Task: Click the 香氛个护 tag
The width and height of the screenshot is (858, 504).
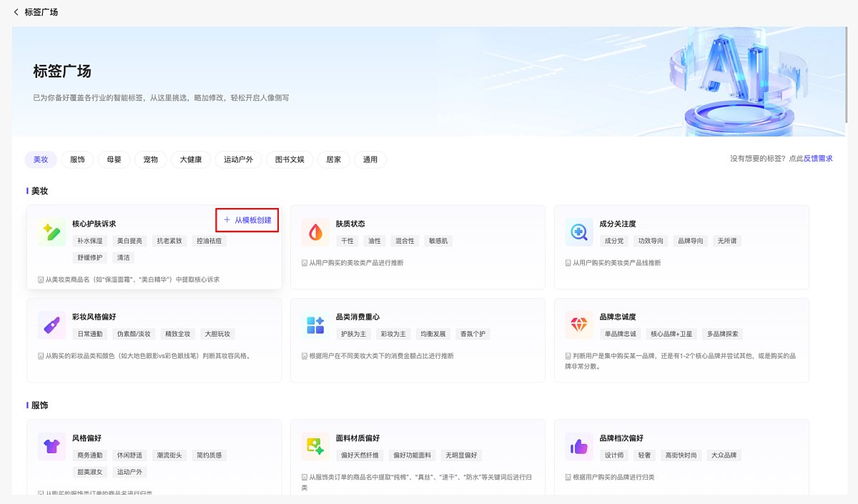Action: point(474,334)
